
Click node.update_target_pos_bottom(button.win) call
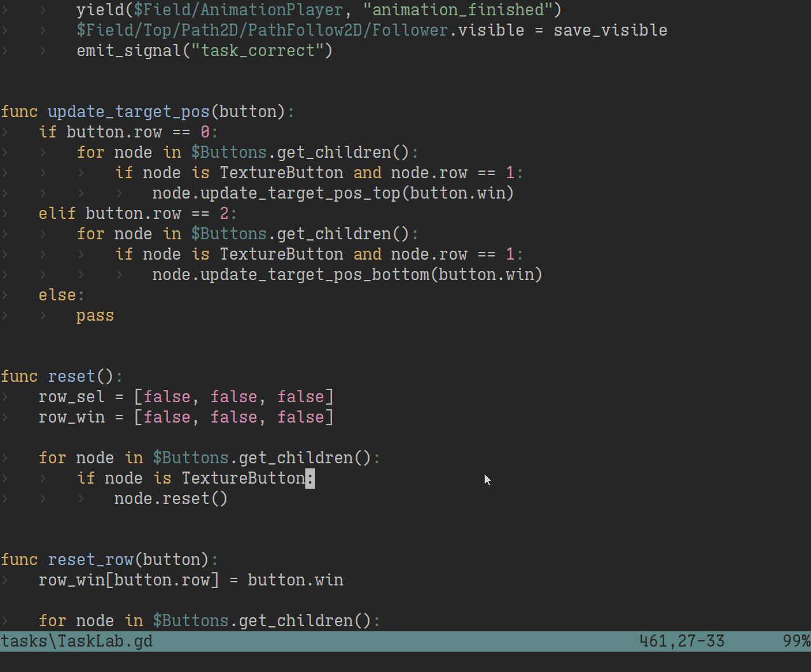[347, 275]
